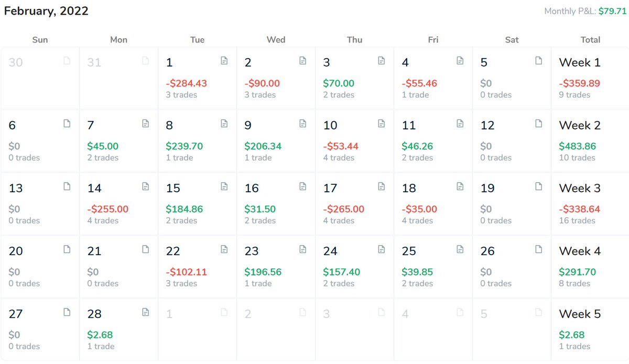The width and height of the screenshot is (629, 364).
Task: Open the note icon for February 10
Action: pyautogui.click(x=381, y=124)
